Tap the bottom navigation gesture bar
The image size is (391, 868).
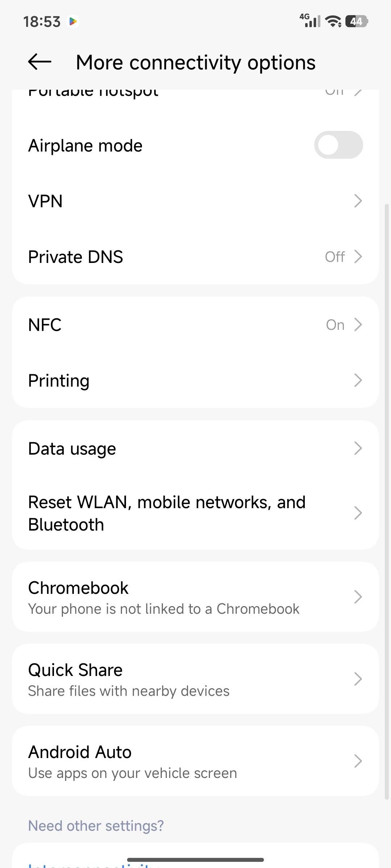tap(195, 860)
